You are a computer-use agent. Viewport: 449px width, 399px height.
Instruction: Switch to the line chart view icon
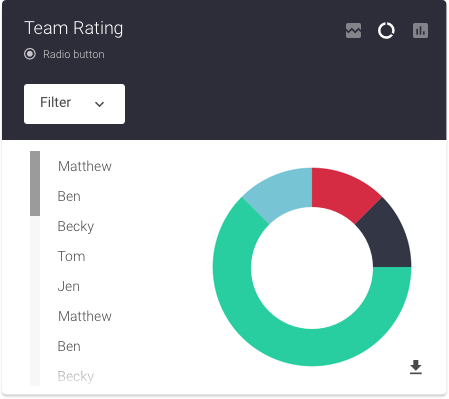(353, 31)
